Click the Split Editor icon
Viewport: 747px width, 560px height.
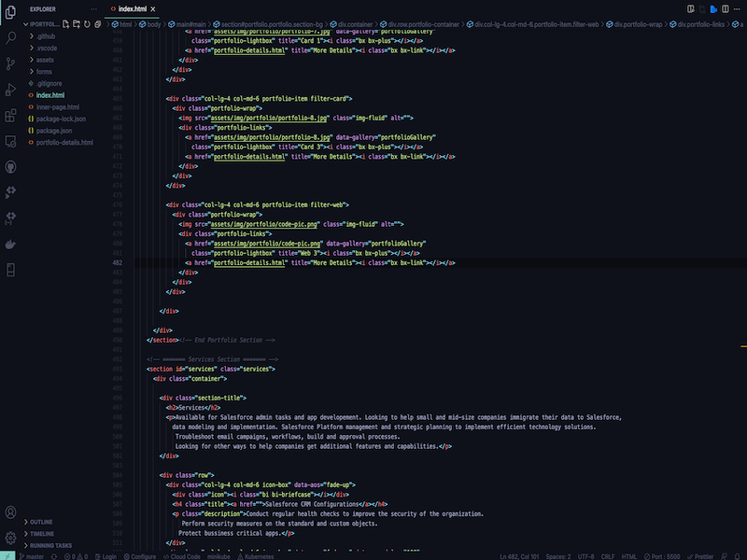726,9
